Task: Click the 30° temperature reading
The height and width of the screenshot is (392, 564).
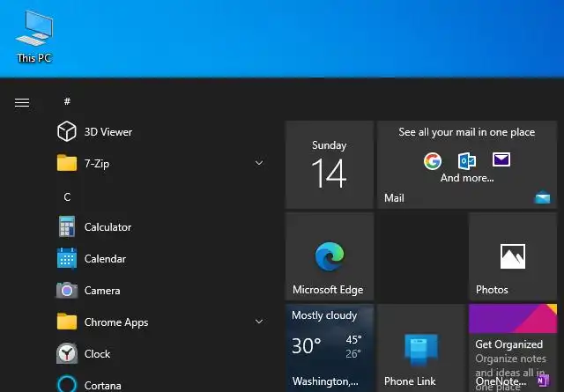Action: [x=306, y=346]
